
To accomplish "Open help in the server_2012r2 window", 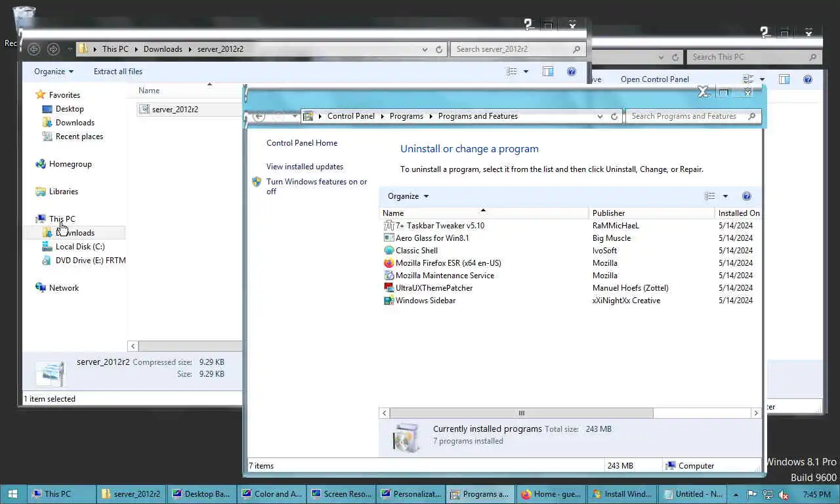I will [572, 72].
